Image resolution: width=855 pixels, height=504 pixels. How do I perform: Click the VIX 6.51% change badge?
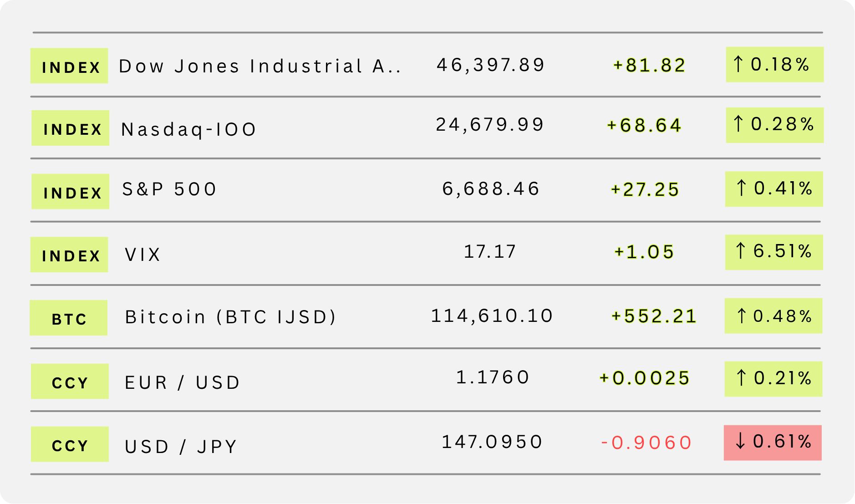[774, 252]
